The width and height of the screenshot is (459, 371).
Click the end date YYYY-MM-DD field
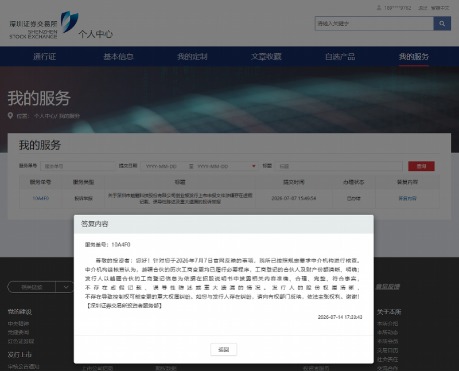tap(213, 166)
